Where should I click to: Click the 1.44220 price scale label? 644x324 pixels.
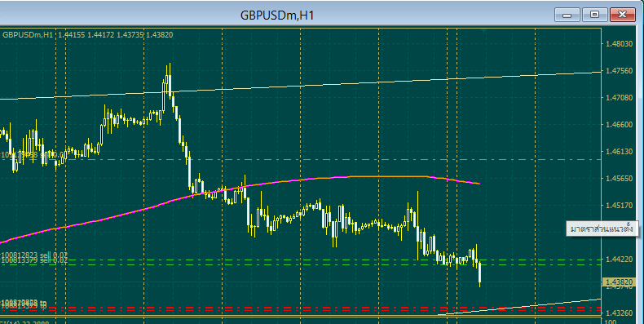[620, 259]
